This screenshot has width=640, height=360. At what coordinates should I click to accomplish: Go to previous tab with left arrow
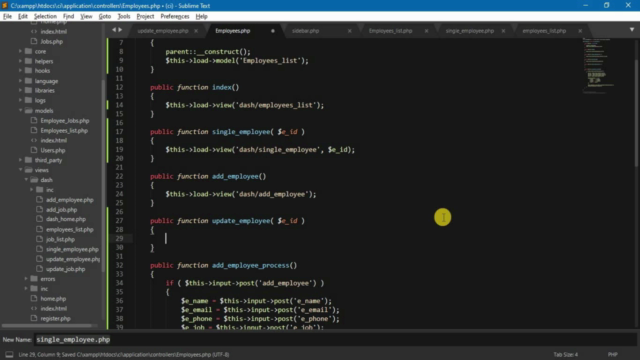click(114, 30)
